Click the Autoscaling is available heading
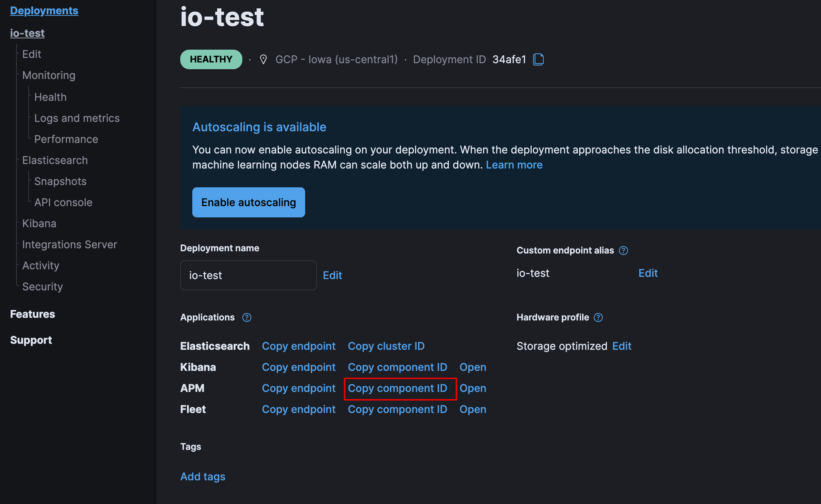This screenshot has width=821, height=504. (259, 127)
